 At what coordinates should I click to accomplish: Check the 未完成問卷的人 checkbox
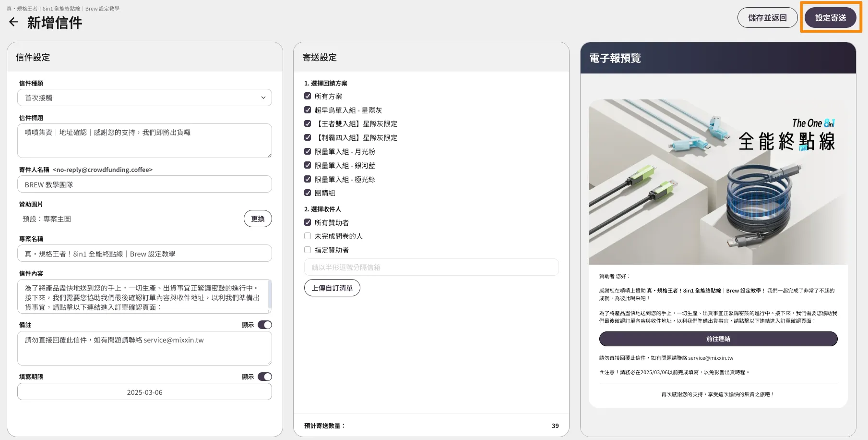click(x=308, y=236)
